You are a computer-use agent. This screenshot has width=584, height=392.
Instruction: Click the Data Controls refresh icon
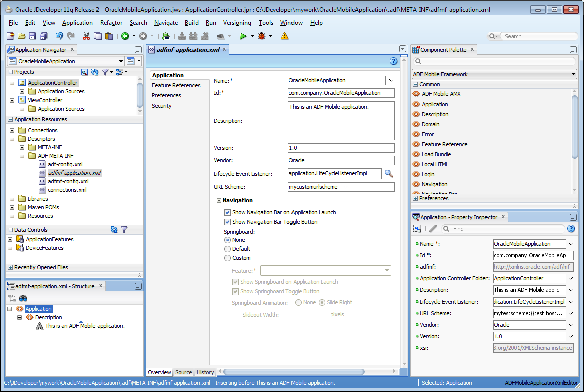click(x=114, y=230)
